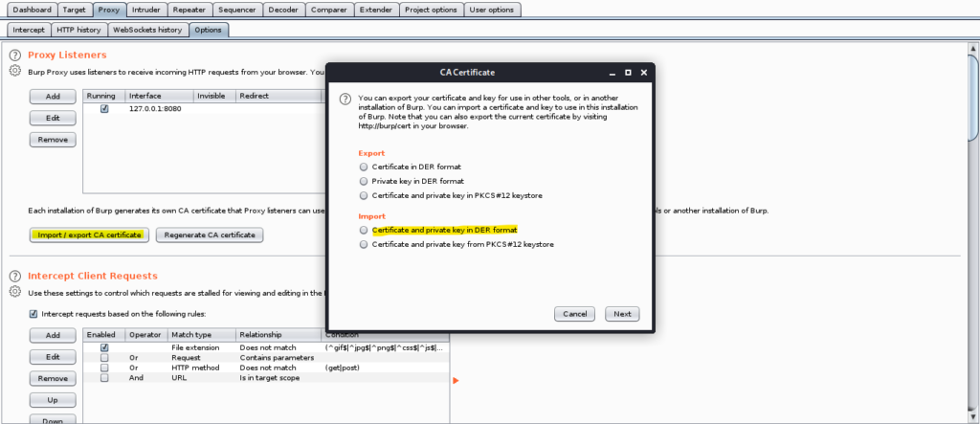Open the HTTP history sub-tab

click(x=78, y=30)
